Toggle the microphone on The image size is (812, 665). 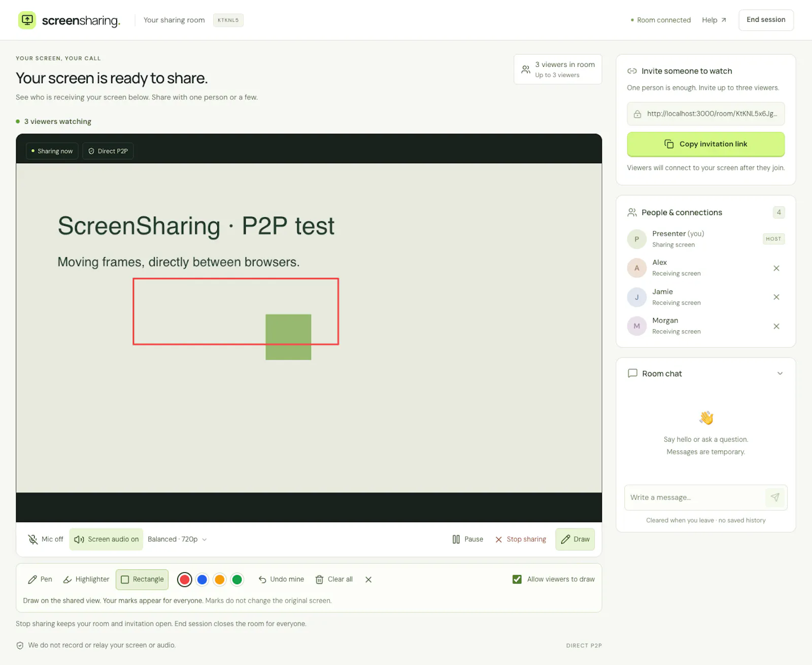46,539
